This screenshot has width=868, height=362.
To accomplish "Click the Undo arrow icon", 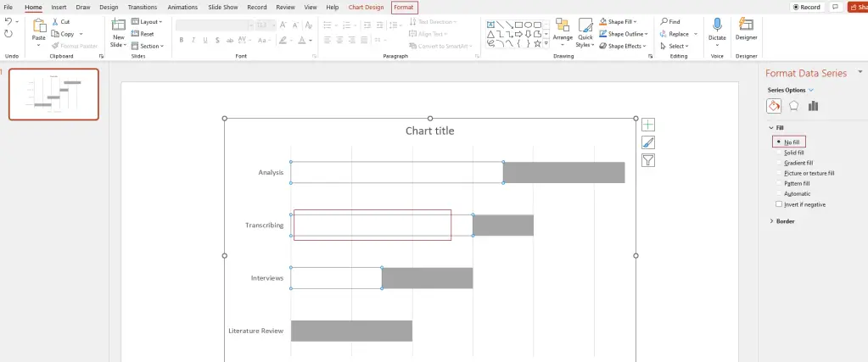I will click(x=8, y=21).
